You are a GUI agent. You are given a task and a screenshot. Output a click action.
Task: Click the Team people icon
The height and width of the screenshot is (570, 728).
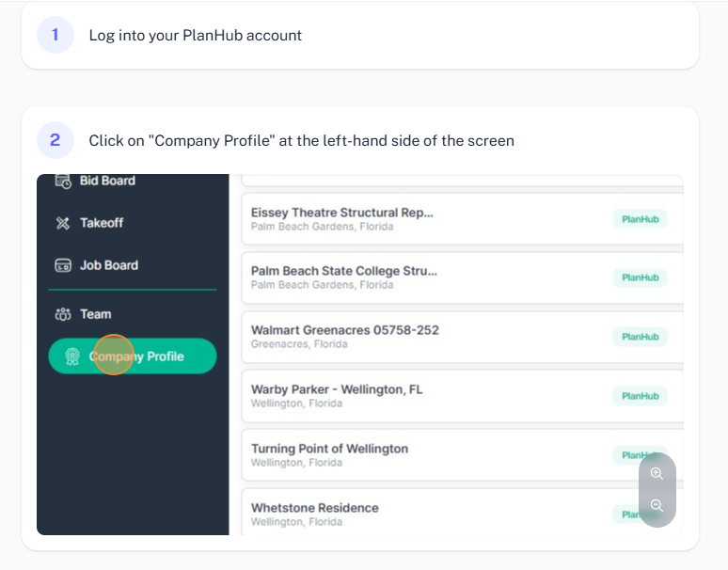point(63,314)
